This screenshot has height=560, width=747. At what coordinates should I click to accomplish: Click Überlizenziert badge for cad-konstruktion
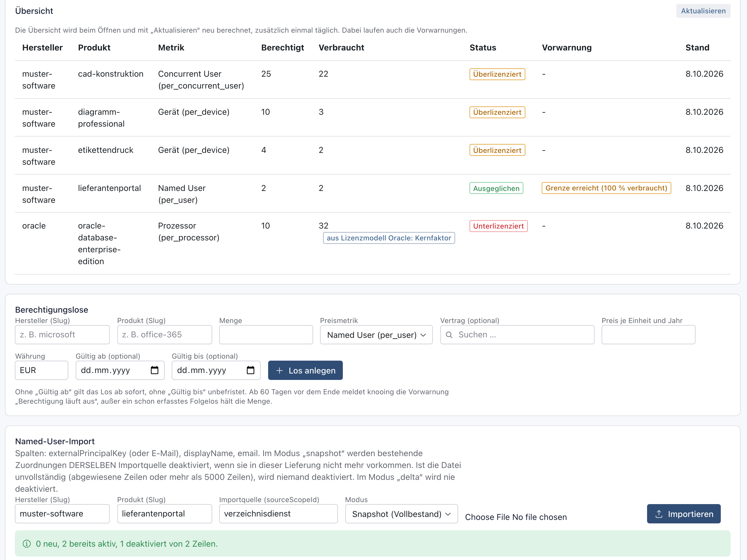tap(497, 74)
